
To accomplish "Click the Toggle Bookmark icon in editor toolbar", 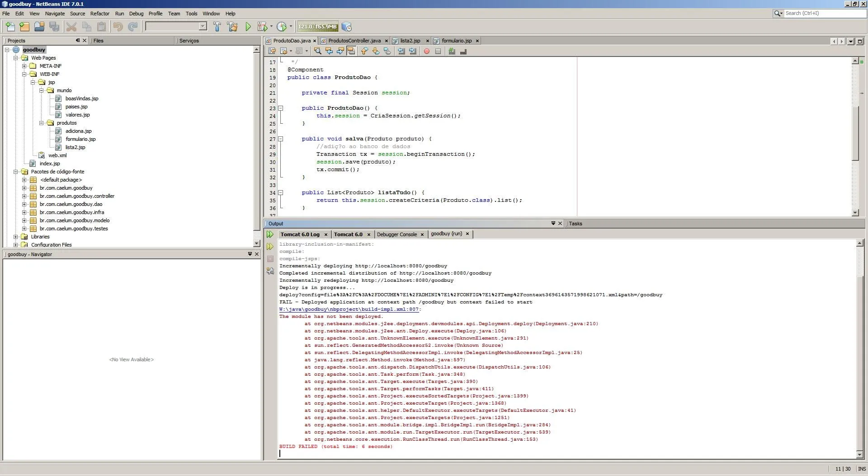I will pyautogui.click(x=387, y=51).
